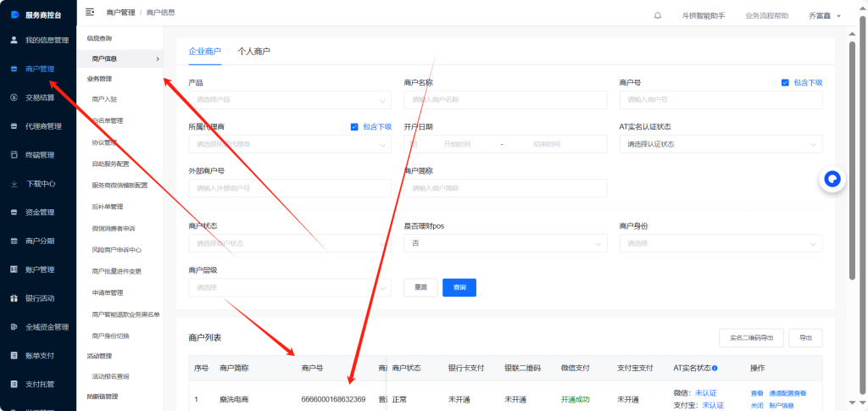The height and width of the screenshot is (411, 868).
Task: Open the 商户层级 dropdown
Action: (x=290, y=287)
